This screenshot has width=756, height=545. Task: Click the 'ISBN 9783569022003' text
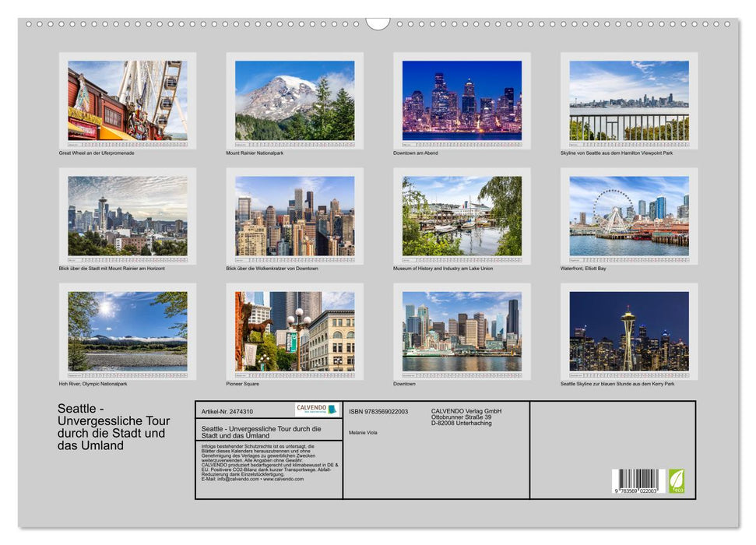point(378,411)
